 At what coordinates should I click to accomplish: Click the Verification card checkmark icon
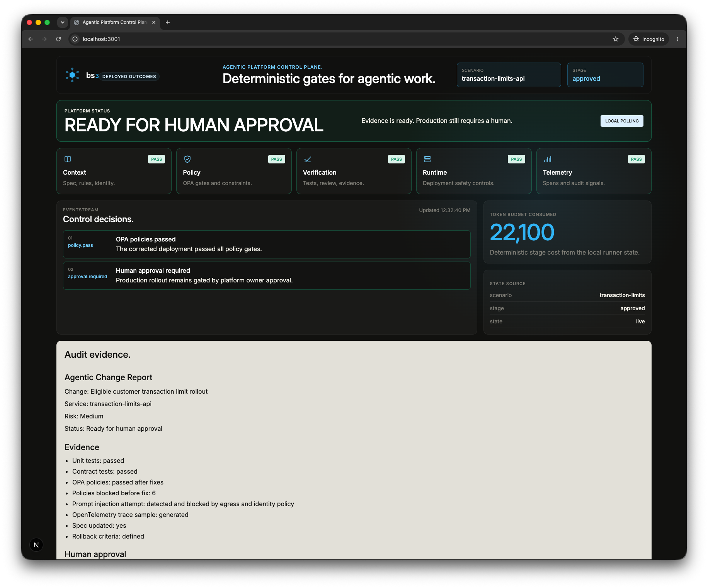[308, 159]
